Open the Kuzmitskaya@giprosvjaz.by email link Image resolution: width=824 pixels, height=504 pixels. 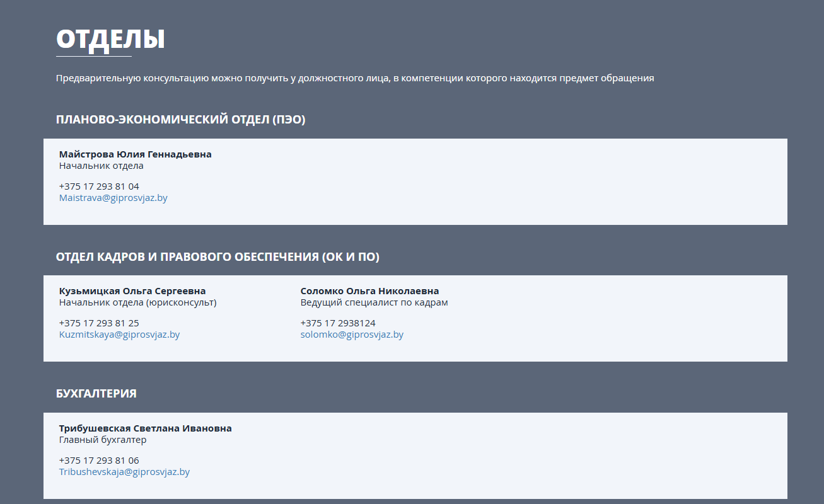(119, 335)
